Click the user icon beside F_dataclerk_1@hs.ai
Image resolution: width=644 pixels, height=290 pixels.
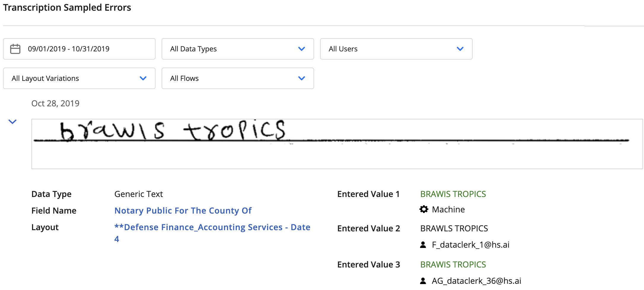pyautogui.click(x=423, y=245)
